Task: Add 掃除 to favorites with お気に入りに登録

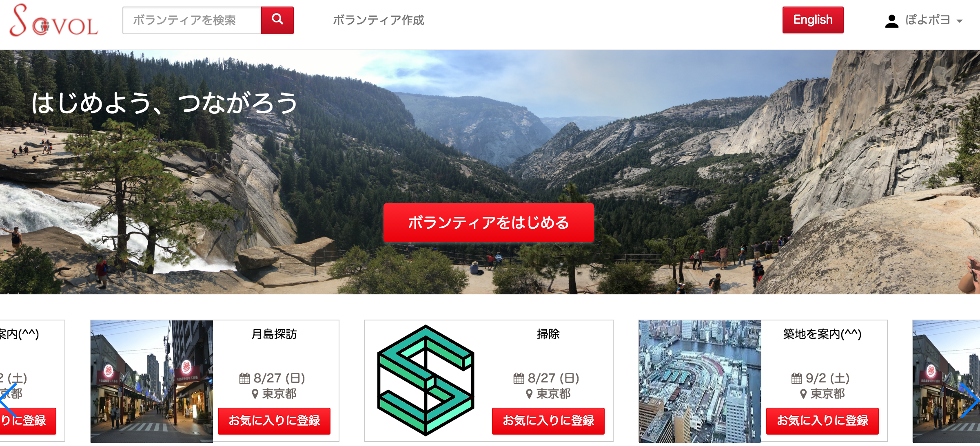Action: pyautogui.click(x=548, y=421)
